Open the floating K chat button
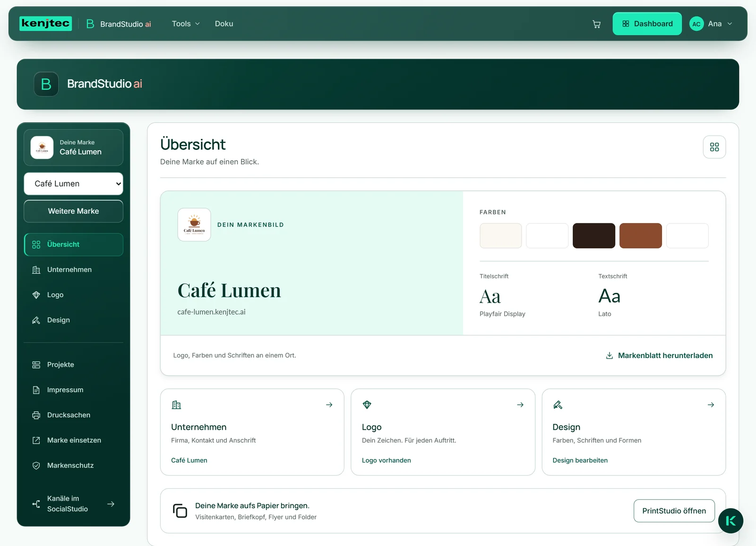 (x=730, y=520)
